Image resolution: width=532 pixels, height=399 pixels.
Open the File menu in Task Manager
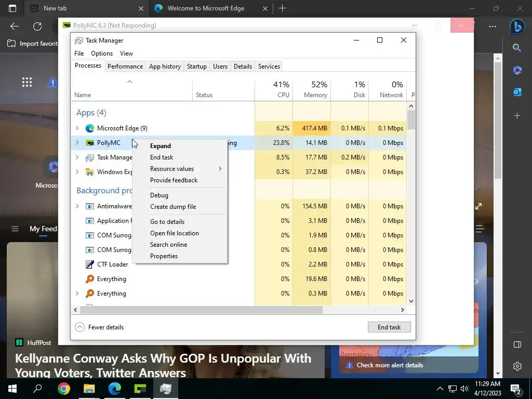tap(79, 54)
